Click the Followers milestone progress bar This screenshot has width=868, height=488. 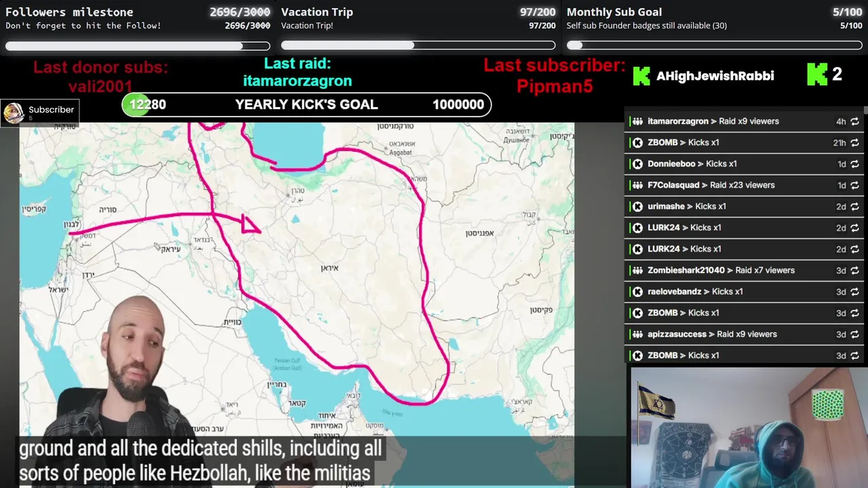[x=138, y=46]
